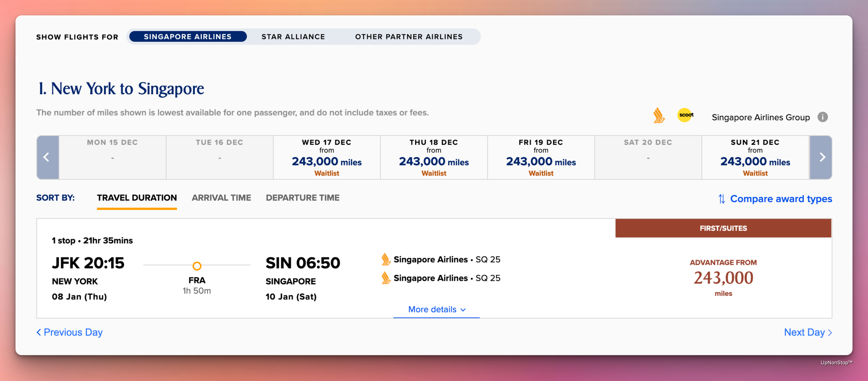
Task: Choose Thu 18 Dec waitlist date
Action: 434,157
